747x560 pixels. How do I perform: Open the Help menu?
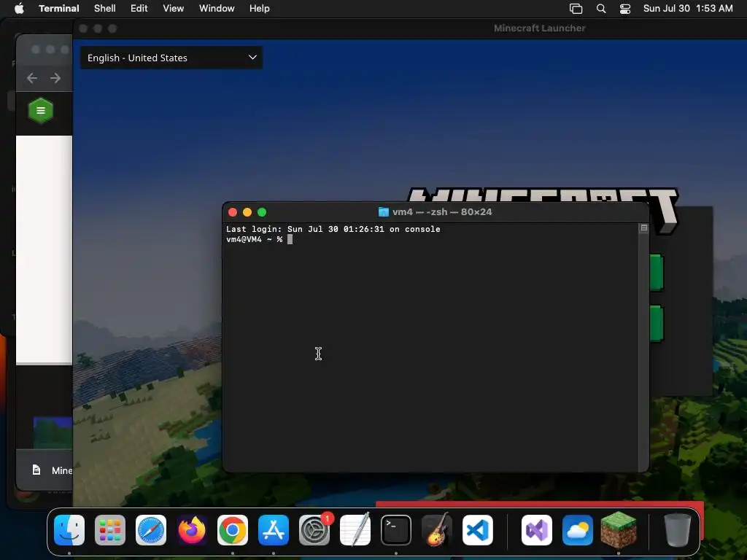260,9
